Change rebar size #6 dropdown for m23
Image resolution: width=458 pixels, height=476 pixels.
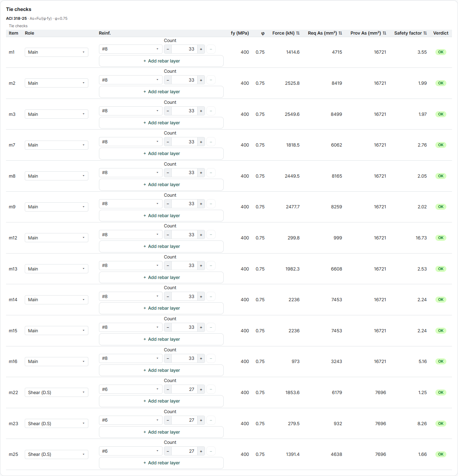[x=131, y=420]
